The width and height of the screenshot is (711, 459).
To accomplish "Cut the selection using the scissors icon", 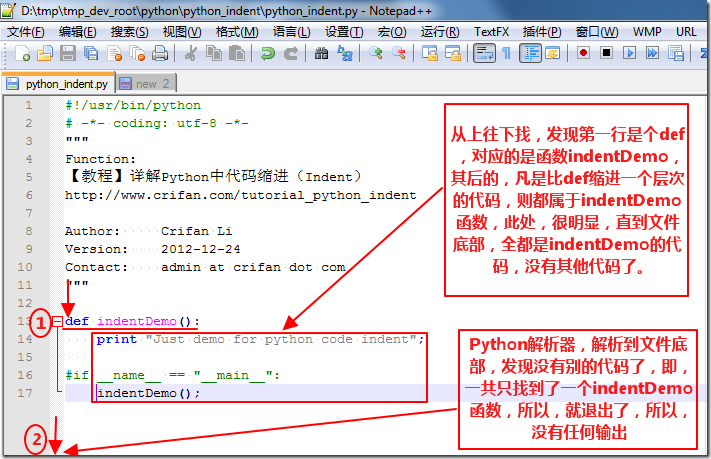I will click(191, 53).
